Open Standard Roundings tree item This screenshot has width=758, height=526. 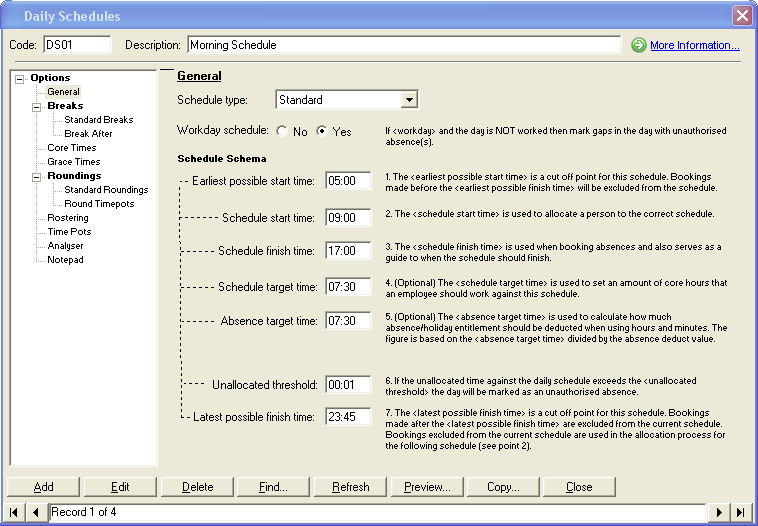pyautogui.click(x=106, y=190)
